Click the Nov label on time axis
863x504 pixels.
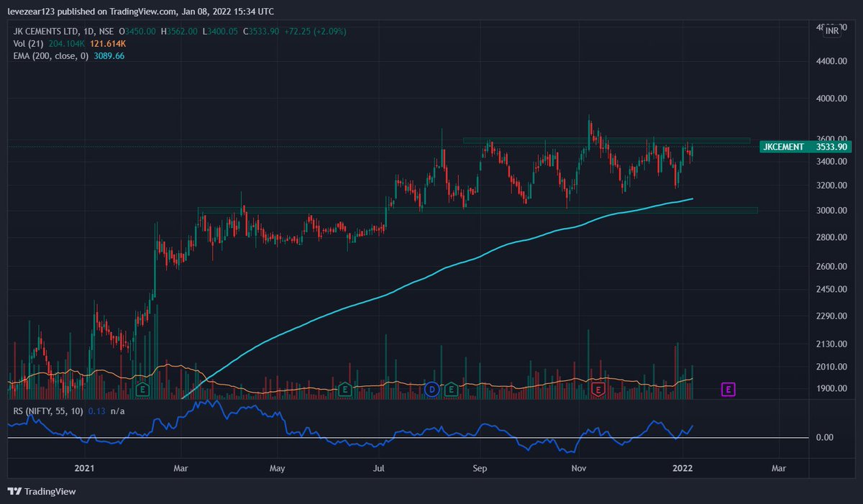pyautogui.click(x=577, y=468)
